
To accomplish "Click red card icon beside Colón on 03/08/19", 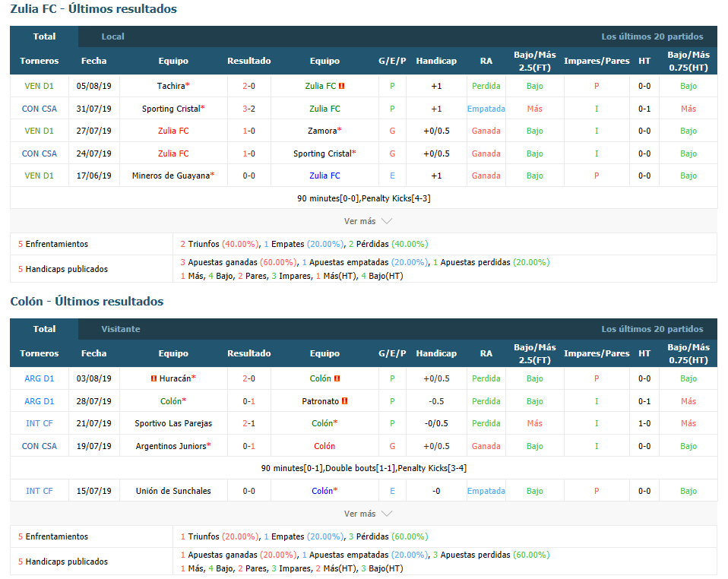I will pos(337,378).
